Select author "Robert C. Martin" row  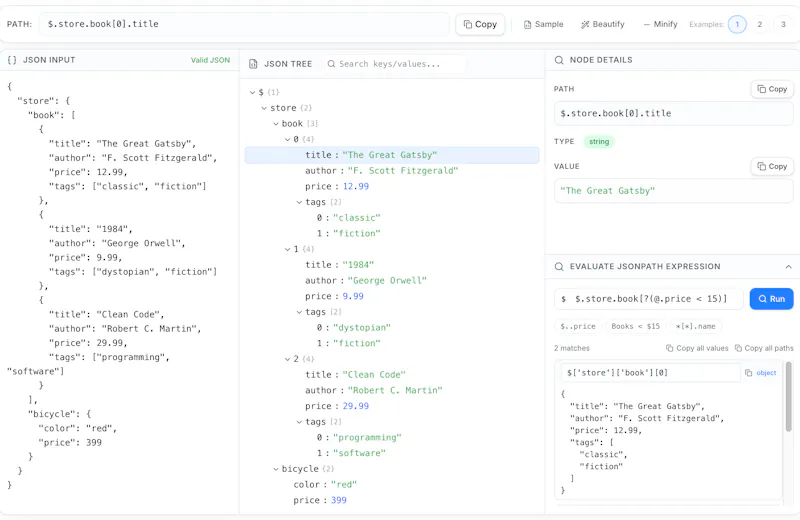pyautogui.click(x=392, y=390)
